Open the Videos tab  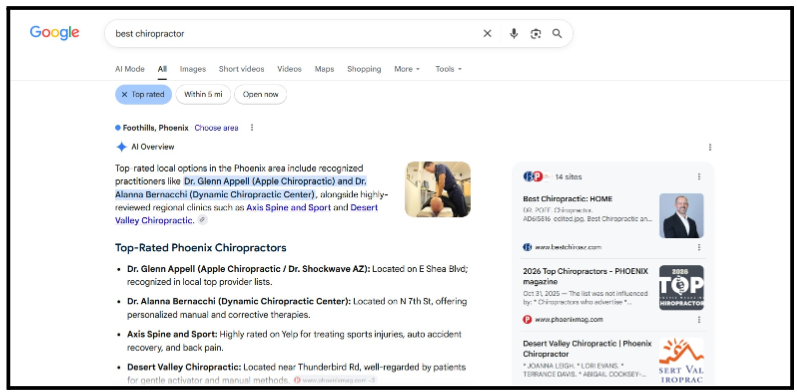coord(289,69)
